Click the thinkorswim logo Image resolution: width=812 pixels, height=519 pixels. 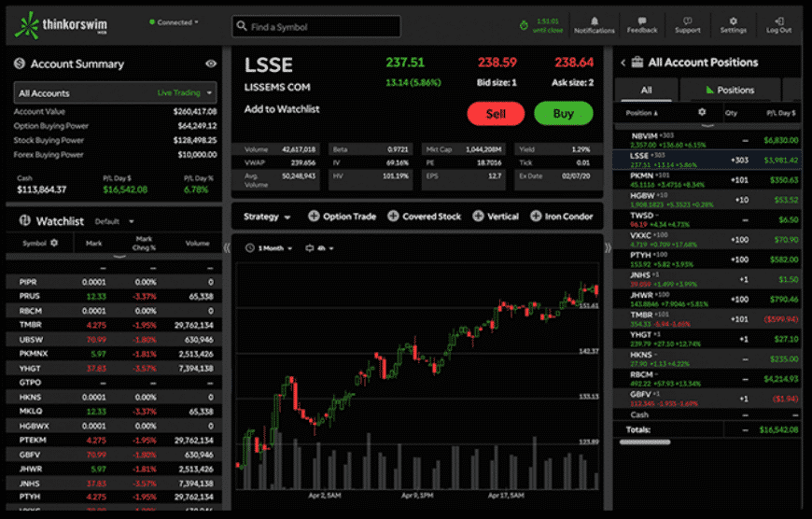click(x=61, y=25)
